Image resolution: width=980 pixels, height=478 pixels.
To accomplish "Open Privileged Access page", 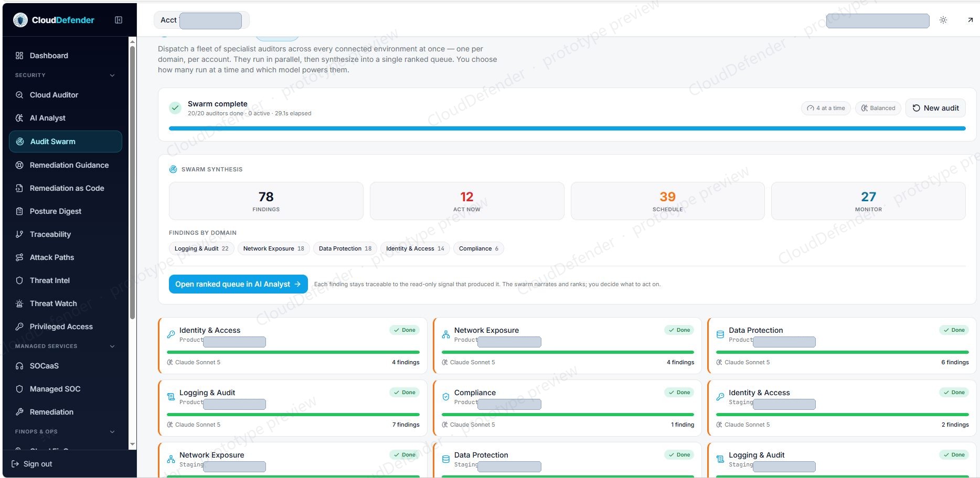I will (66, 327).
